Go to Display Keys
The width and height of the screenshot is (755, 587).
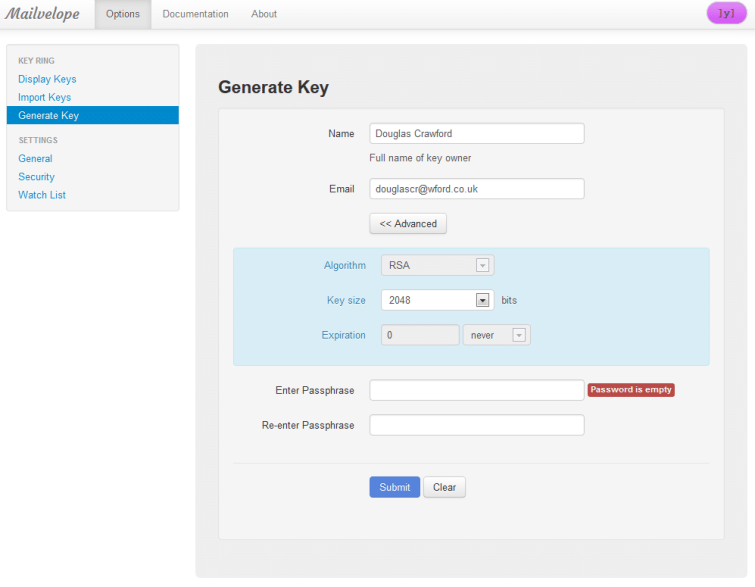[47, 79]
